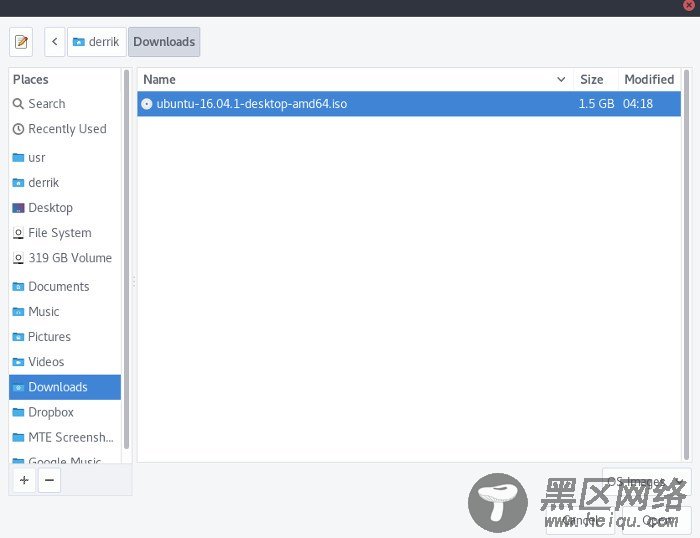This screenshot has height=538, width=700.
Task: Open the 319 GB Volume drive
Action: tap(65, 258)
